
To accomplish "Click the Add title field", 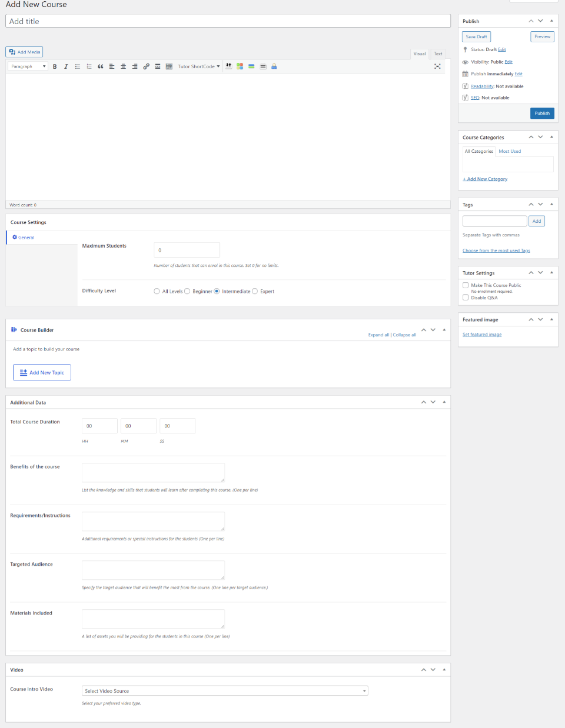I will pos(228,21).
